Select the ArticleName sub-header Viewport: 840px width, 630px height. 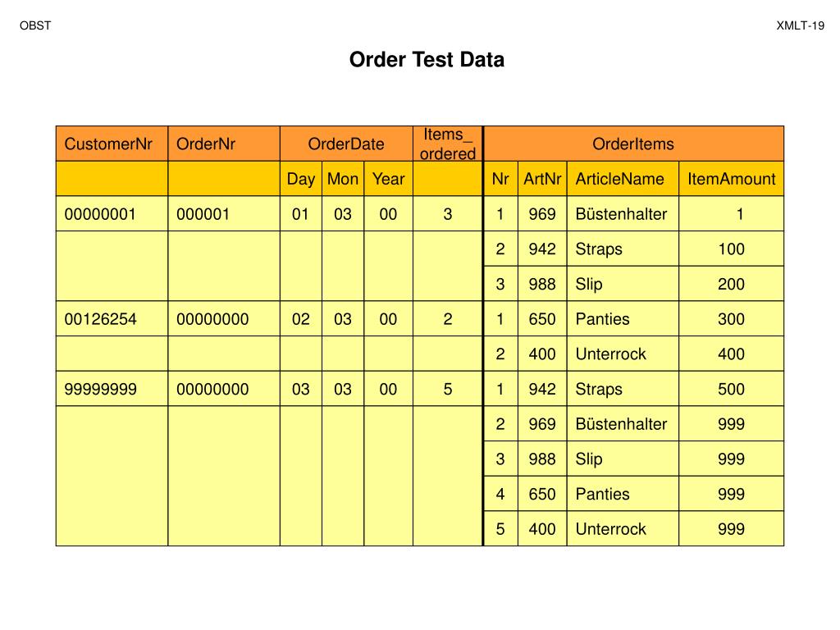tap(623, 178)
